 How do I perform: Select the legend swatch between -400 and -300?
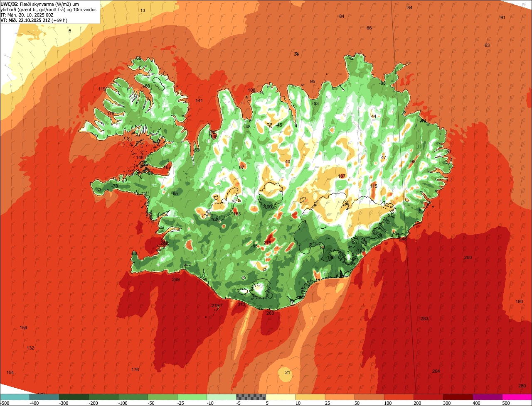click(x=44, y=397)
